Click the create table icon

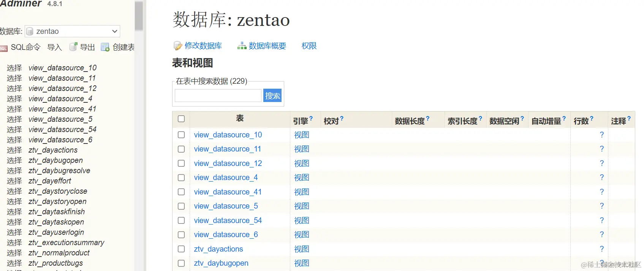pyautogui.click(x=105, y=47)
